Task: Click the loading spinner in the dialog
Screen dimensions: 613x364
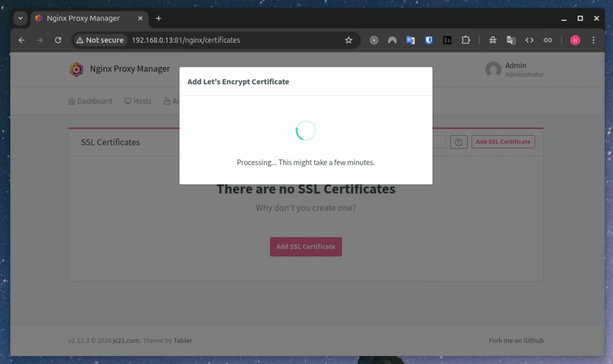Action: pos(305,130)
